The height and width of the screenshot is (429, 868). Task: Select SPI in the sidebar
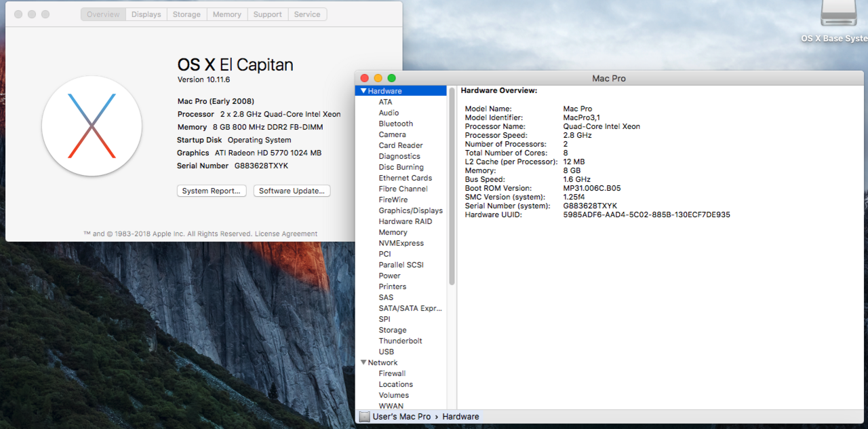click(x=384, y=319)
